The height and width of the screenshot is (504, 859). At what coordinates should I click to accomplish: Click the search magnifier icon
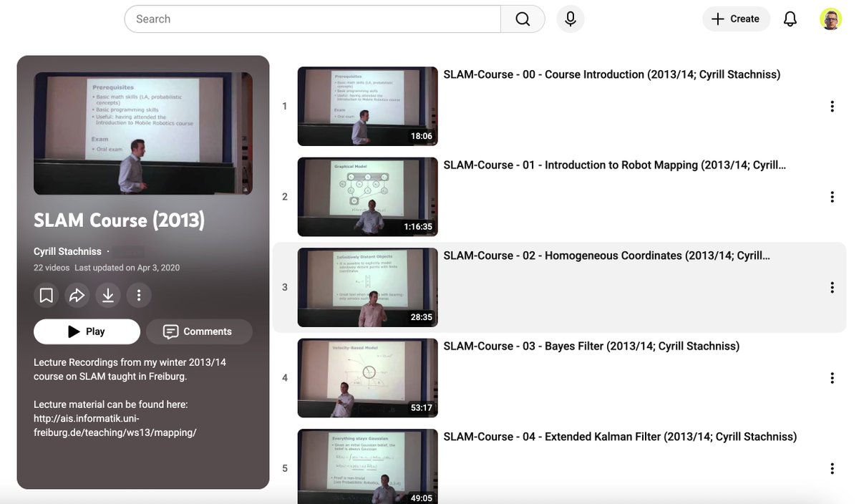[x=523, y=19]
